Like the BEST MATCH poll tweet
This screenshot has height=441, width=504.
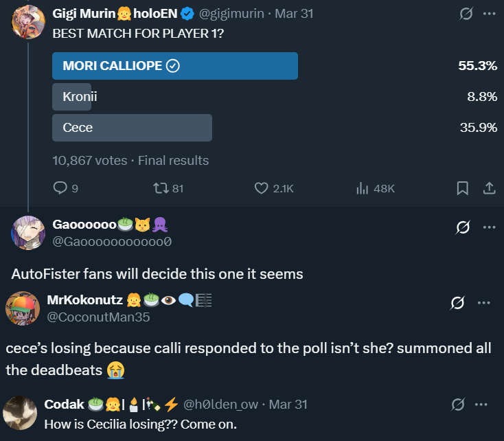[x=261, y=188]
